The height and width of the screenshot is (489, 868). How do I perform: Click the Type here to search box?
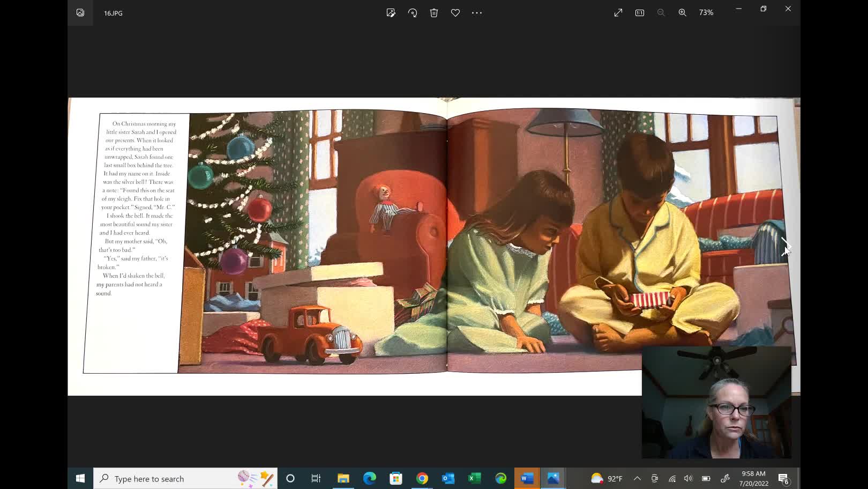[185, 478]
